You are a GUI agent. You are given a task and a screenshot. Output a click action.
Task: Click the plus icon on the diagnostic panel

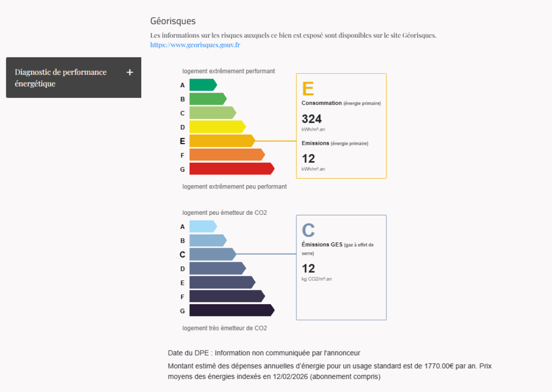click(x=129, y=73)
